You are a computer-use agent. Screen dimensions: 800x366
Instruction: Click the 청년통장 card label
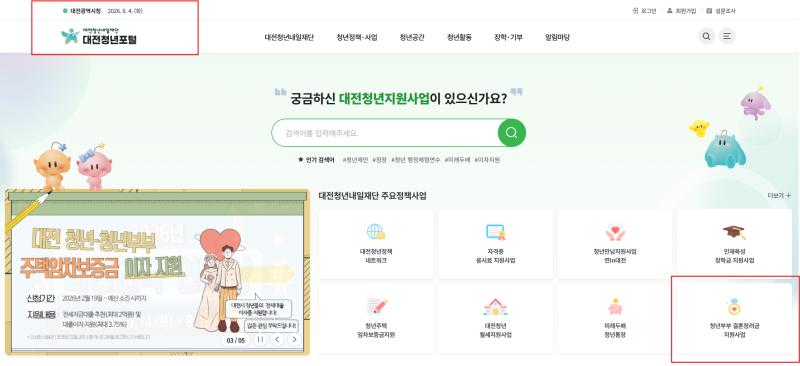coord(615,335)
